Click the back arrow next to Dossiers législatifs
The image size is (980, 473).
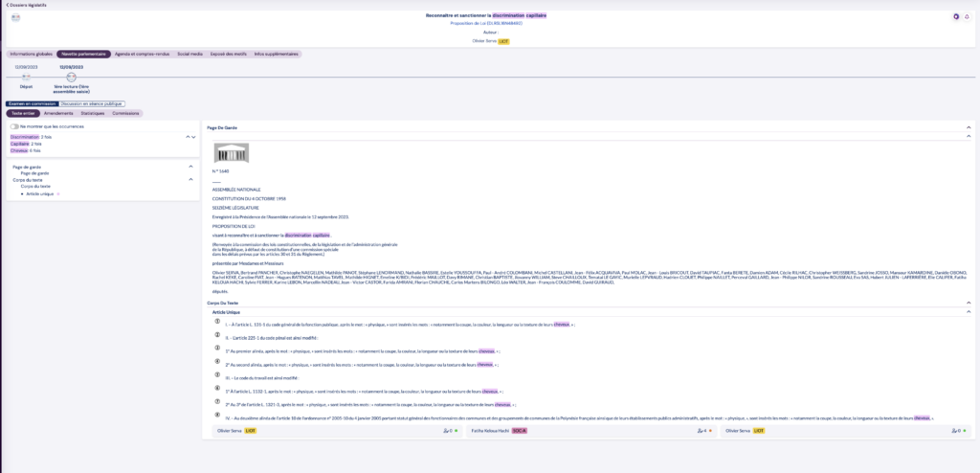pyautogui.click(x=6, y=5)
